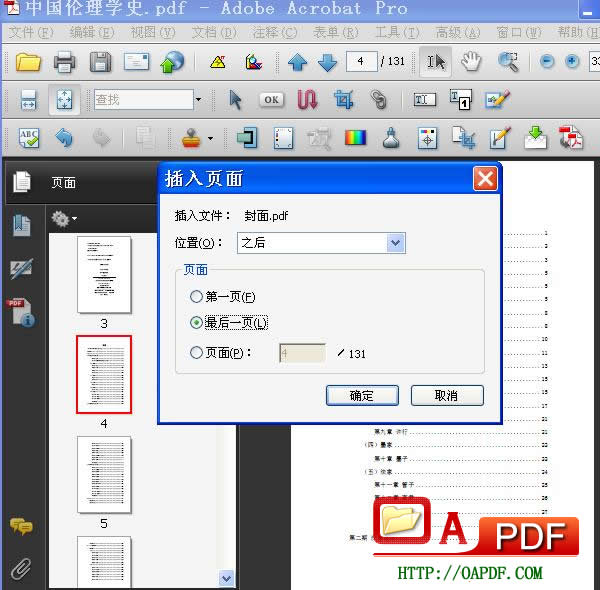Click the spell check ABC icon
Image resolution: width=600 pixels, height=590 pixels.
29,138
